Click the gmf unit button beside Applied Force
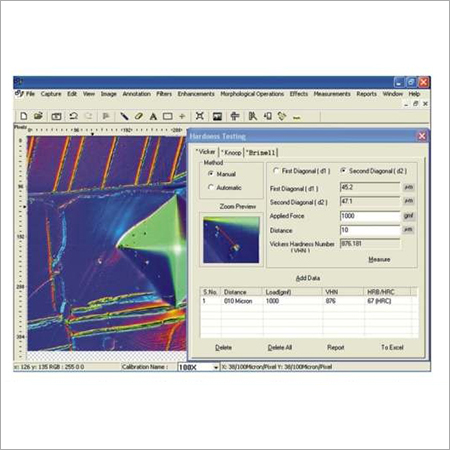Screen dimensions: 450x450 [408, 216]
